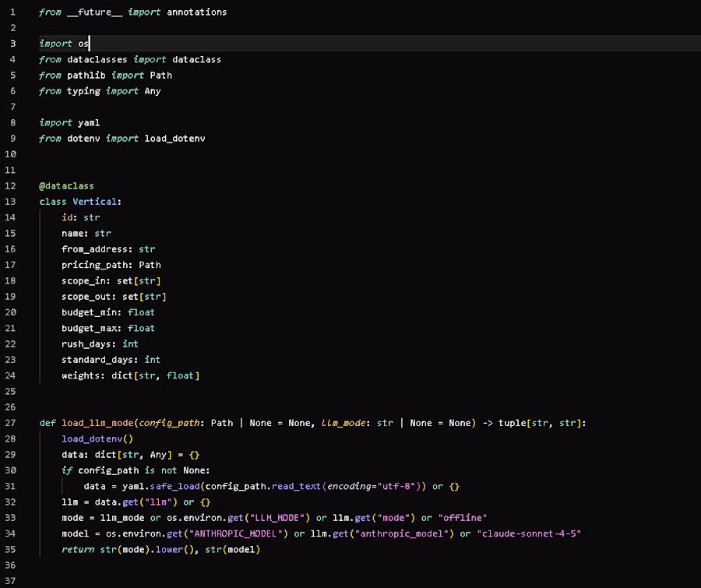
Task: Place cursor on "os" in line 3
Action: tap(83, 44)
